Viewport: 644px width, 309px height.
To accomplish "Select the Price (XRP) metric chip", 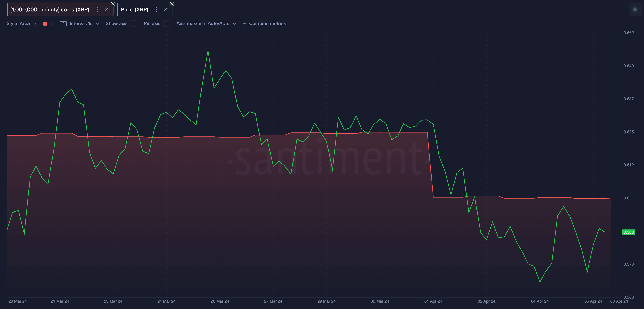I will 134,10.
